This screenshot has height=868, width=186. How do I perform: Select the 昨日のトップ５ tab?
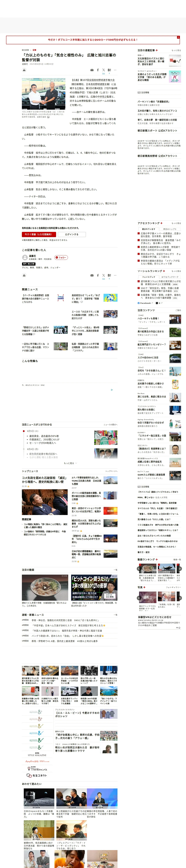pyautogui.click(x=170, y=229)
